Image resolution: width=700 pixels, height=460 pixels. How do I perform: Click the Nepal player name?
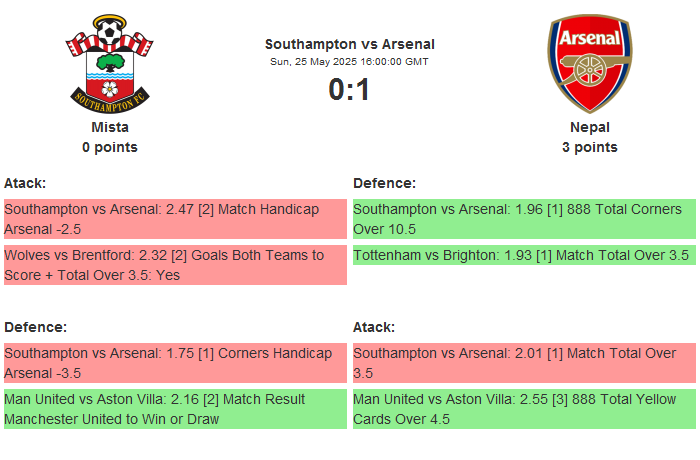coord(589,127)
